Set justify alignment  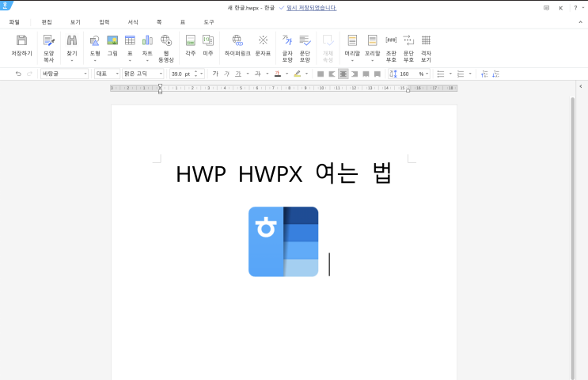321,74
